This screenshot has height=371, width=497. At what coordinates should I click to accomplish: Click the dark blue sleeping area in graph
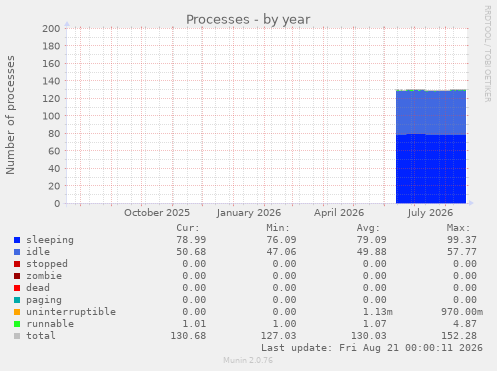pyautogui.click(x=431, y=169)
